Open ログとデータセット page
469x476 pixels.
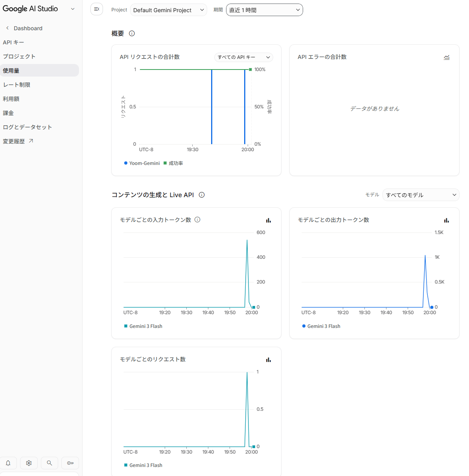coord(28,127)
